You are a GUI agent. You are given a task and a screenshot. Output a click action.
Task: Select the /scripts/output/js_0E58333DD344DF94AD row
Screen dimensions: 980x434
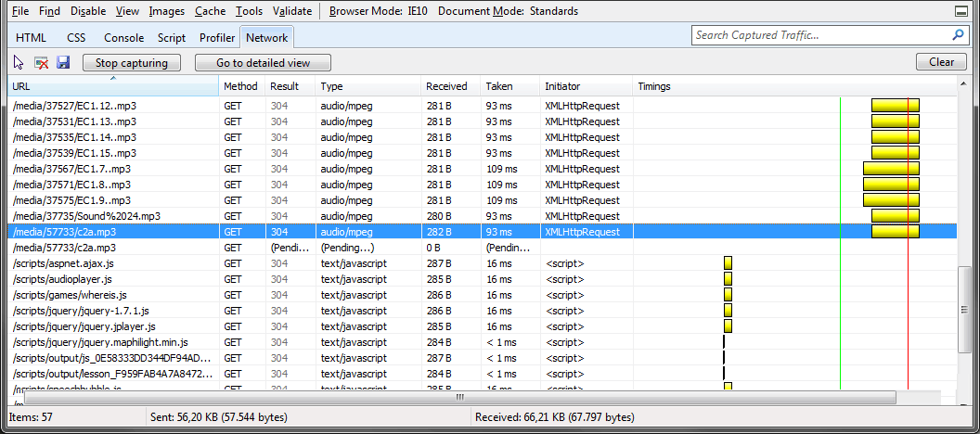coord(482,358)
